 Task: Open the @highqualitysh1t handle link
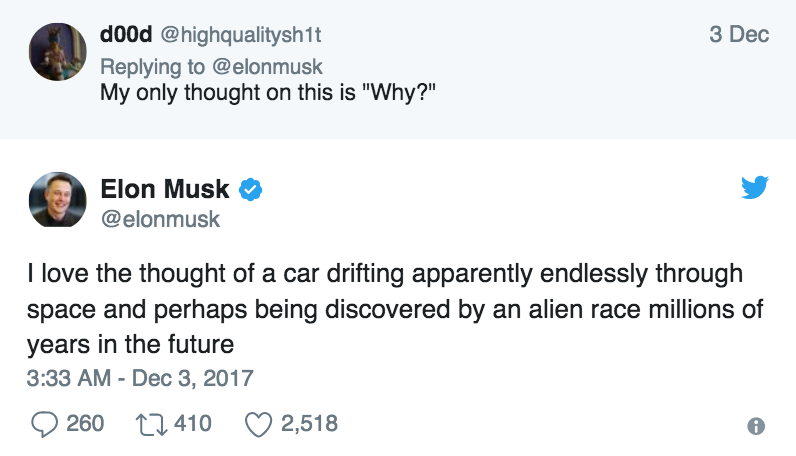240,35
